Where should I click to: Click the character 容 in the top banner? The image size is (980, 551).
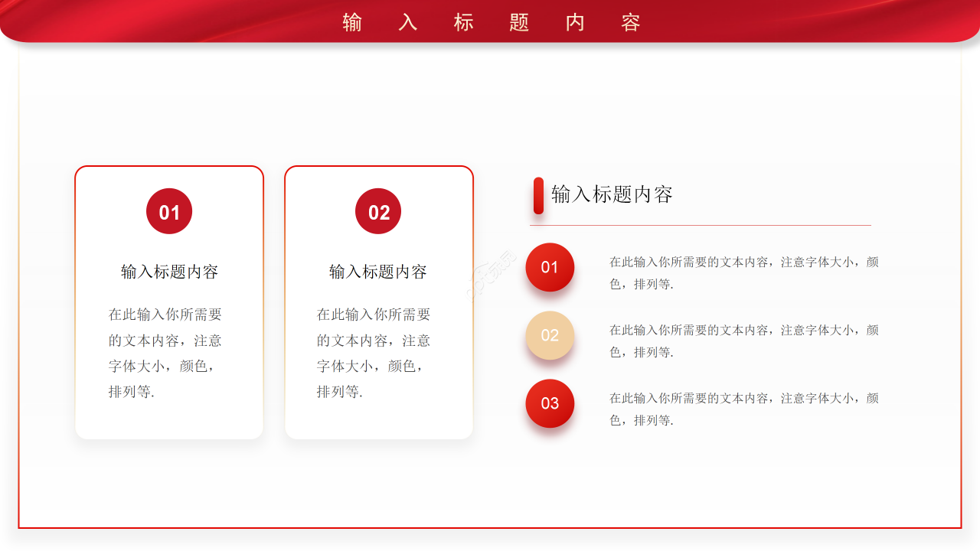click(x=631, y=22)
